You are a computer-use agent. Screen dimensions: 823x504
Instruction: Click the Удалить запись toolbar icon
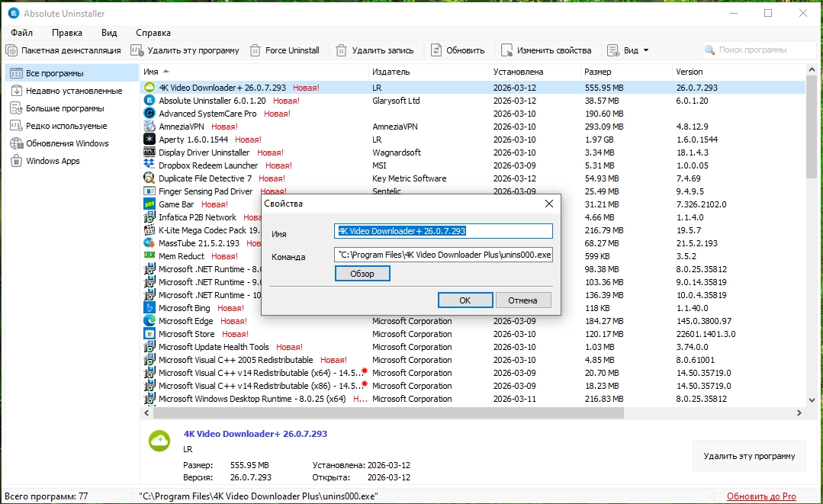click(341, 50)
